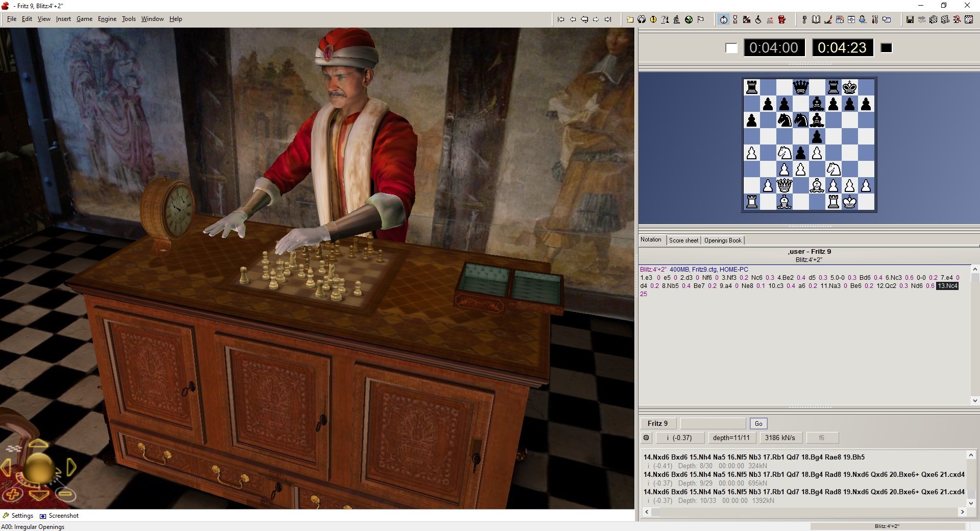The image size is (980, 531).
Task: Click the white clock showing 0:04:00
Action: coord(774,47)
